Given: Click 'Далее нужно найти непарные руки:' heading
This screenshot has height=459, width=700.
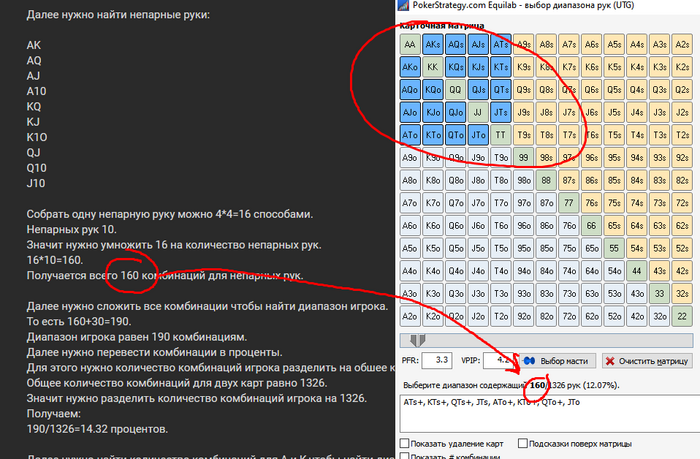Looking at the screenshot, I should coord(118,15).
